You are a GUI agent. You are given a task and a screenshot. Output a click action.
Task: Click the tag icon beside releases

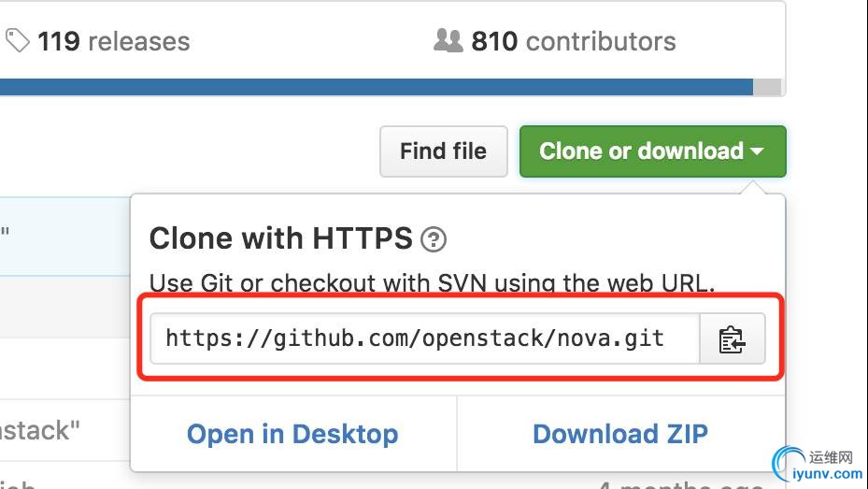(17, 41)
